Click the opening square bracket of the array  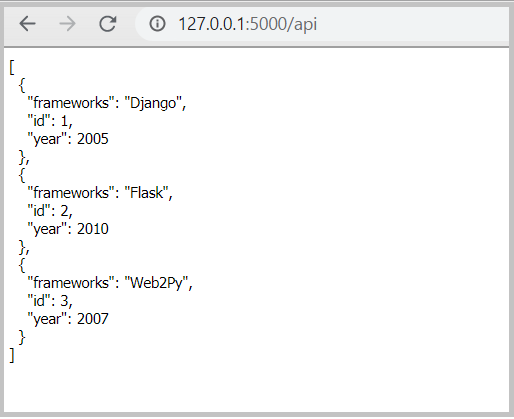12,67
